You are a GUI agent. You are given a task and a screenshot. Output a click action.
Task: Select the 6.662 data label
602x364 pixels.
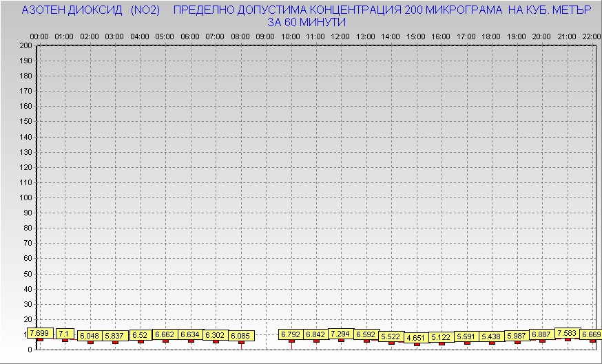click(x=165, y=334)
